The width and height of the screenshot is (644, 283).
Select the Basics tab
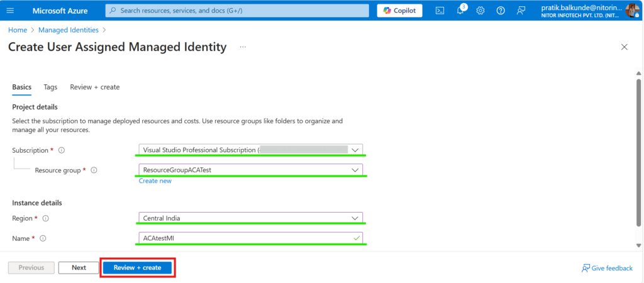tap(22, 87)
